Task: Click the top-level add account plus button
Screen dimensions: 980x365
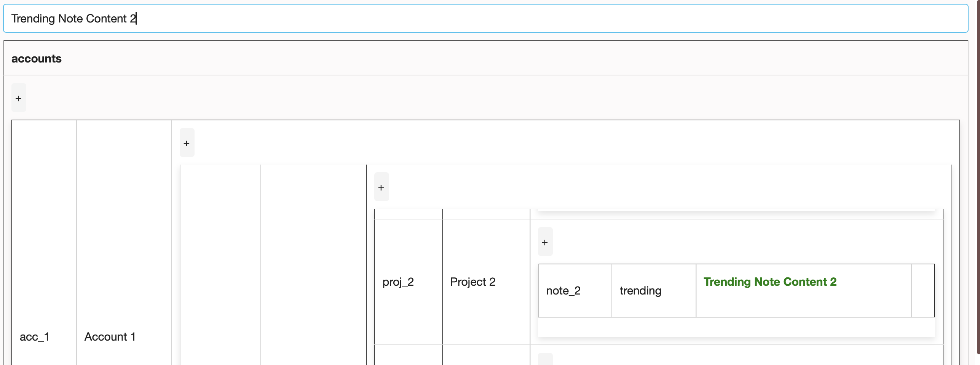Action: coord(18,98)
